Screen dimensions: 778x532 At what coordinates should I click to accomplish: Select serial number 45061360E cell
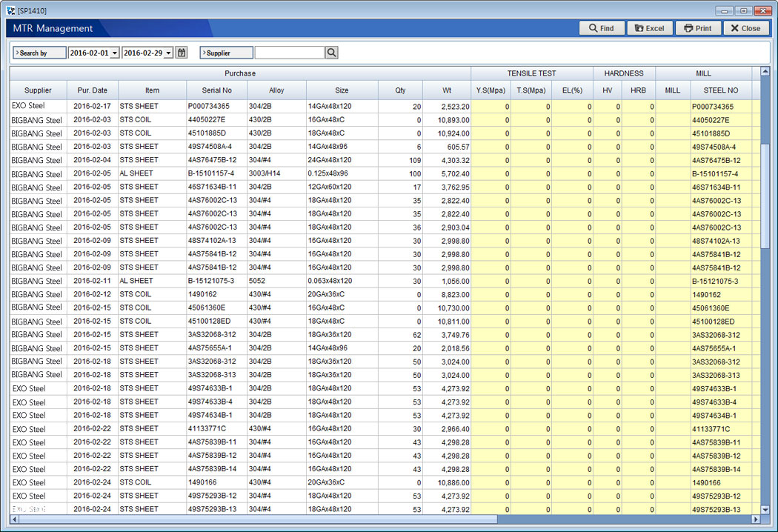(217, 307)
